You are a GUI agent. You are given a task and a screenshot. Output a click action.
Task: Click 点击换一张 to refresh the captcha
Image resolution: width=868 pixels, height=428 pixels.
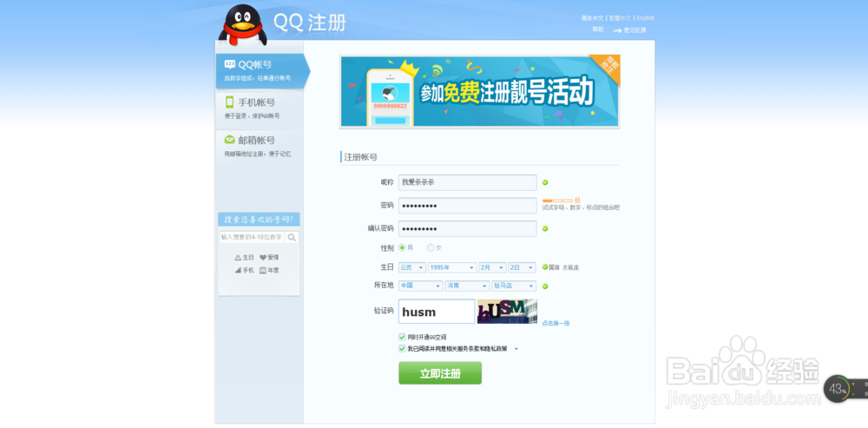pos(556,323)
